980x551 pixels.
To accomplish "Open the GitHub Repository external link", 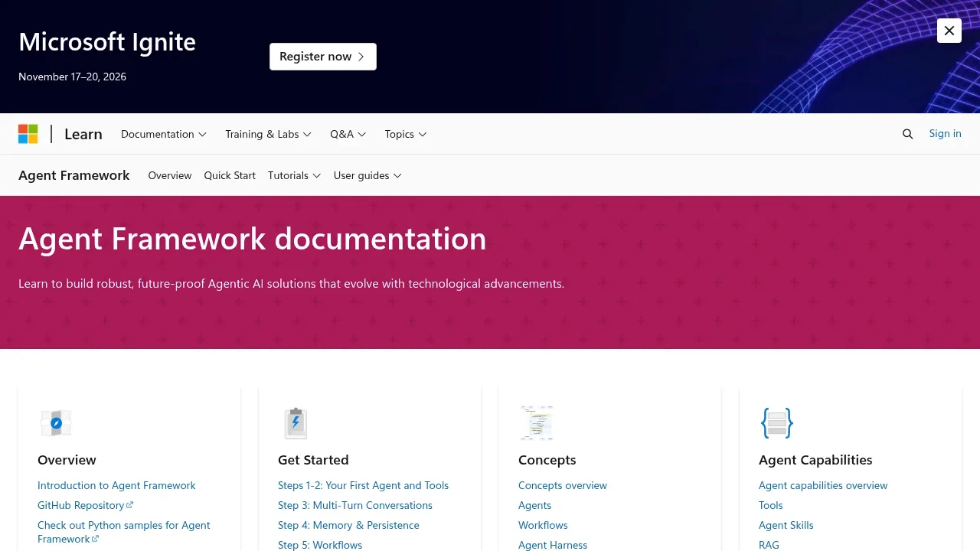I will [85, 505].
